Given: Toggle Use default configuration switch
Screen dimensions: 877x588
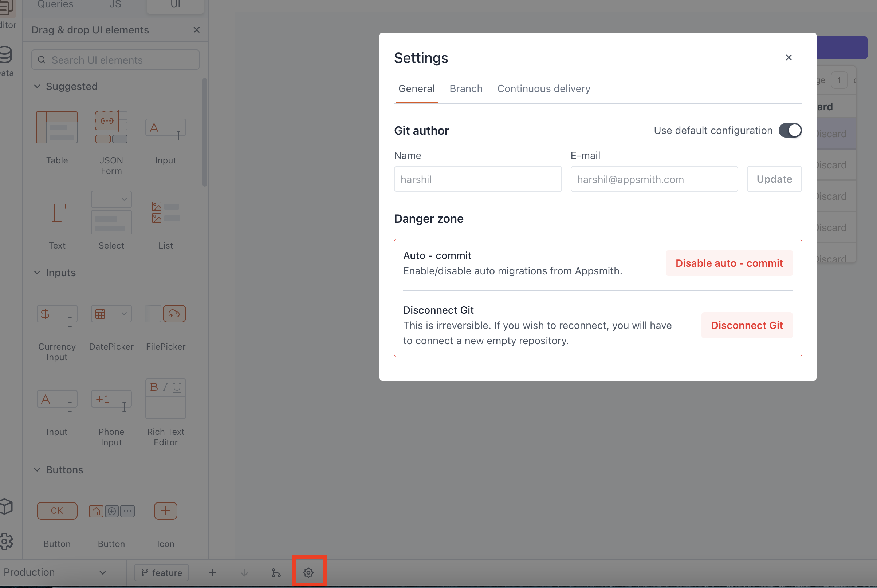Looking at the screenshot, I should click(790, 131).
